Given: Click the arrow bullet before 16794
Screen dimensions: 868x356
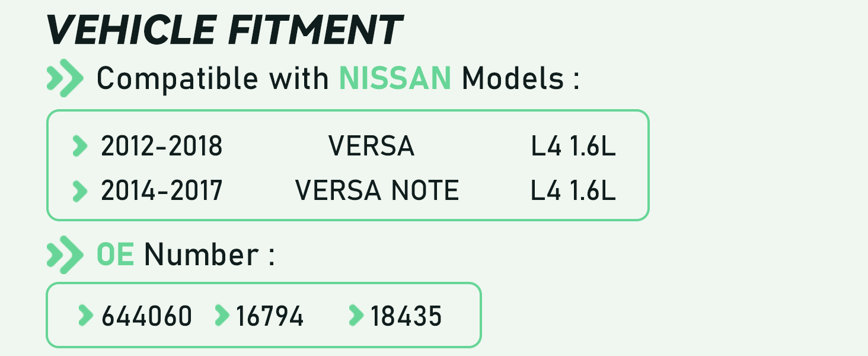Looking at the screenshot, I should click(222, 316).
